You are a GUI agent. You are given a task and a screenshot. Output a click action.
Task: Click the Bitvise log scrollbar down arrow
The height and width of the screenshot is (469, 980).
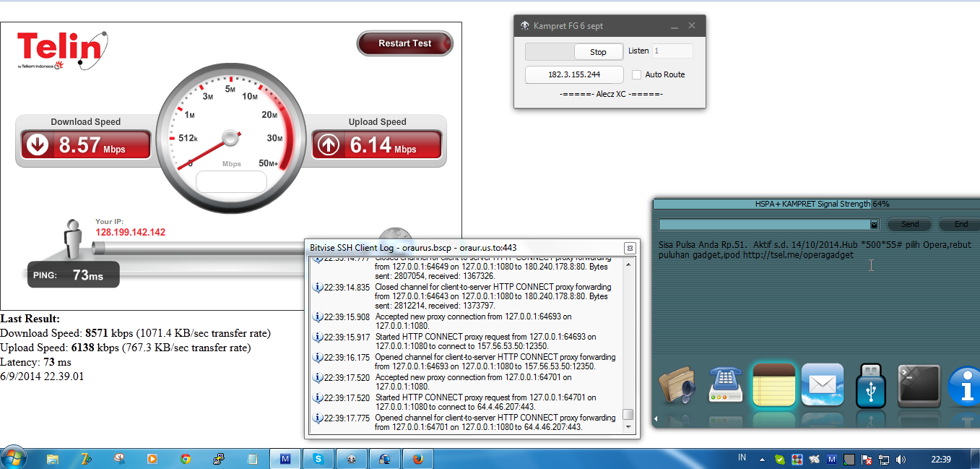628,427
